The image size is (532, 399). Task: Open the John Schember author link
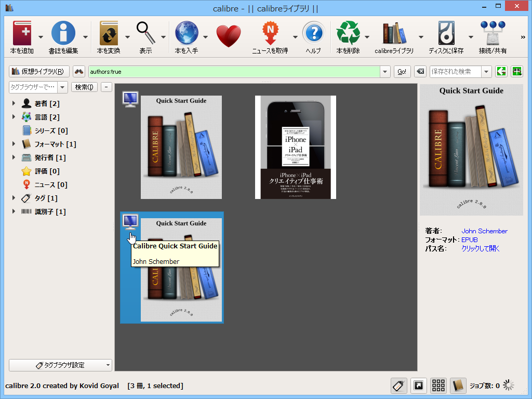pos(484,231)
